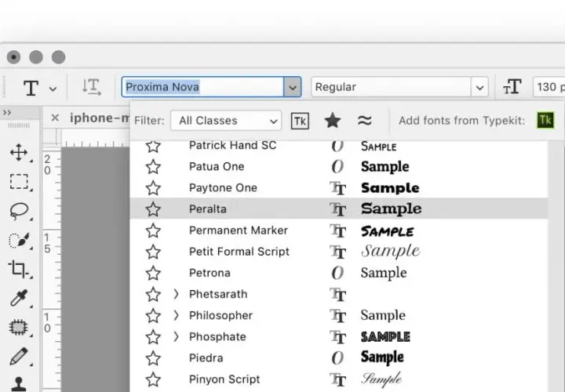Viewport: 565px width, 392px height.
Task: Expand the toolbar double-arrow
Action: [x=7, y=113]
